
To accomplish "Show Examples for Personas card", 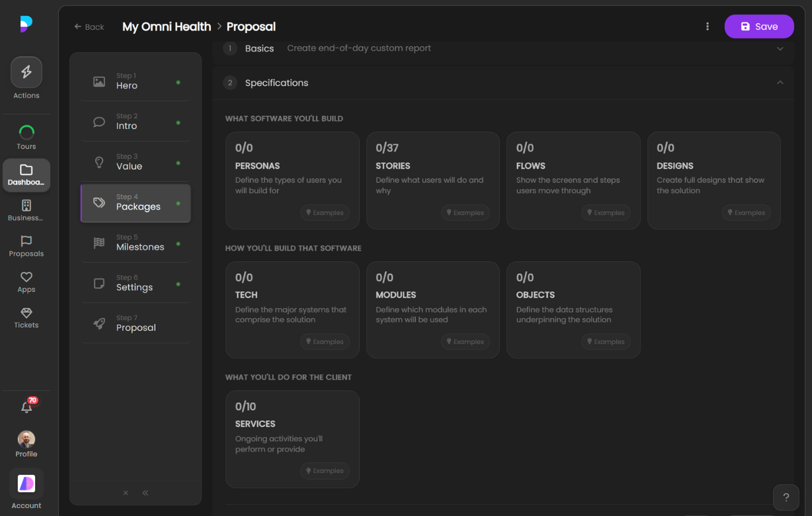I will (x=325, y=213).
